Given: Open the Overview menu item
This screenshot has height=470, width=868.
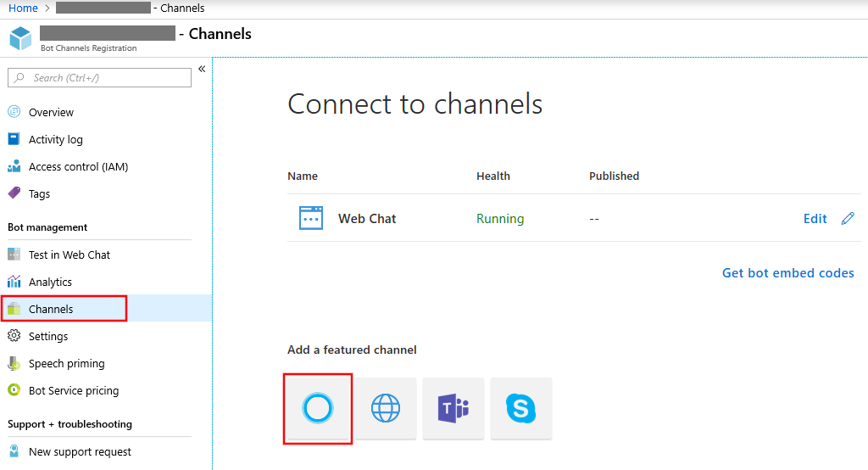Looking at the screenshot, I should [x=51, y=113].
